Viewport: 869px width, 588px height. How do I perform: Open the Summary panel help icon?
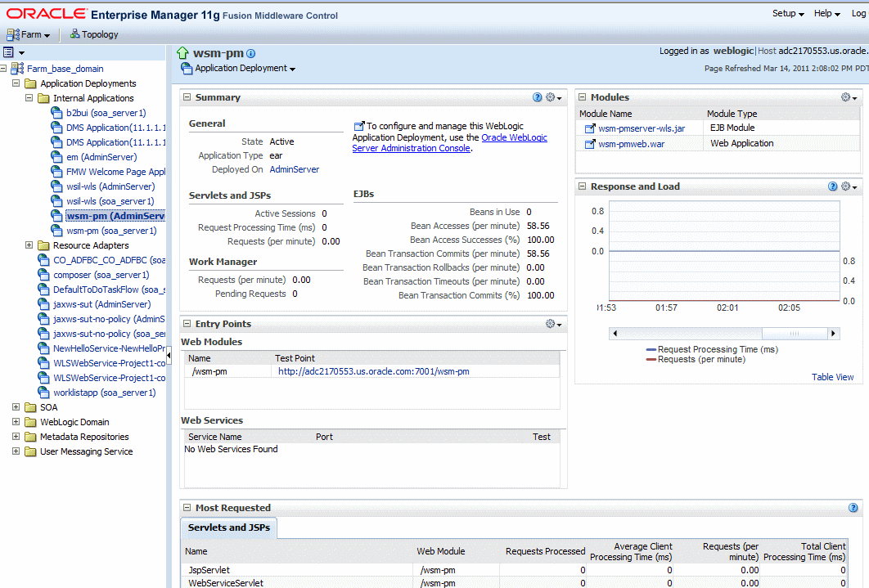[x=538, y=97]
